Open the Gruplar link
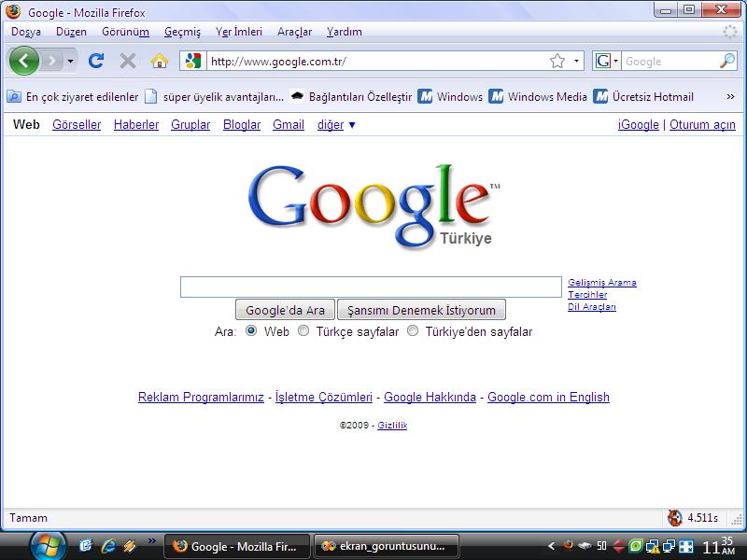 point(190,125)
